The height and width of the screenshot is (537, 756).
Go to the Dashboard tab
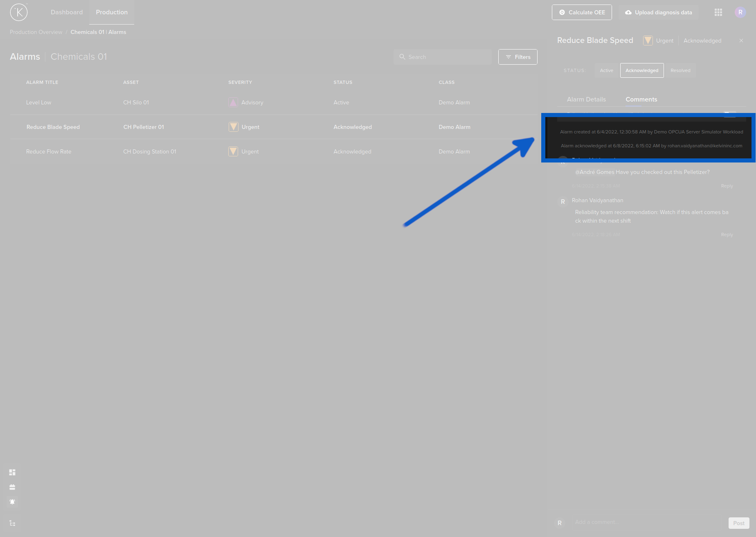click(x=67, y=12)
